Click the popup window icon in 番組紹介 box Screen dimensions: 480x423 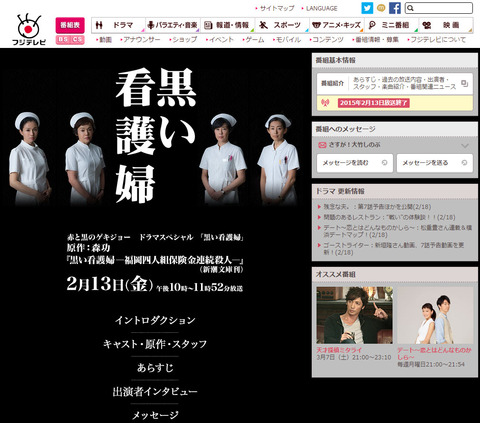(464, 83)
